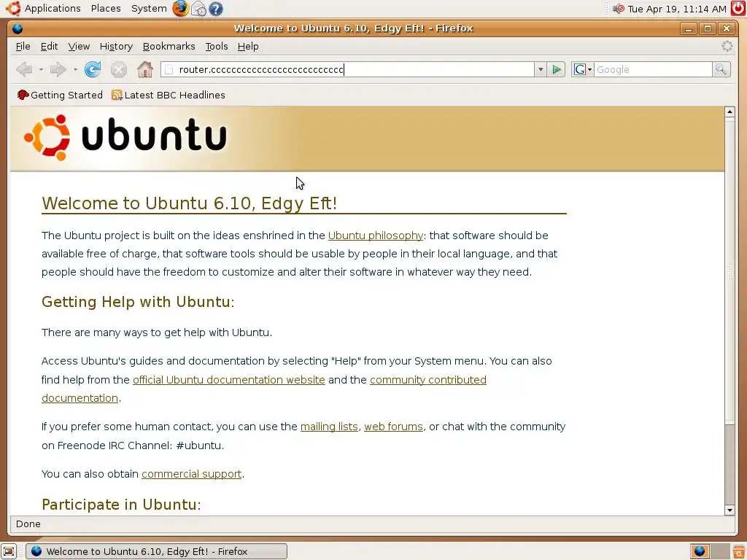Click the Forward navigation arrow
Image resolution: width=747 pixels, height=560 pixels.
click(58, 69)
